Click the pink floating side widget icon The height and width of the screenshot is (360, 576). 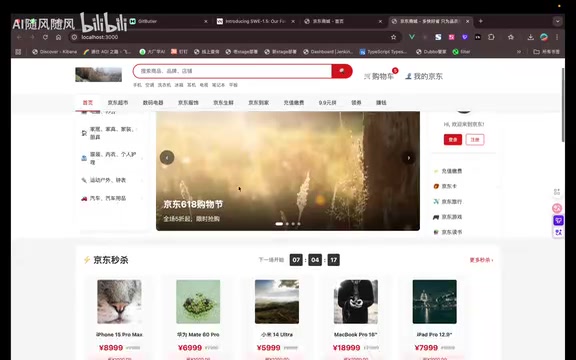coord(558,208)
